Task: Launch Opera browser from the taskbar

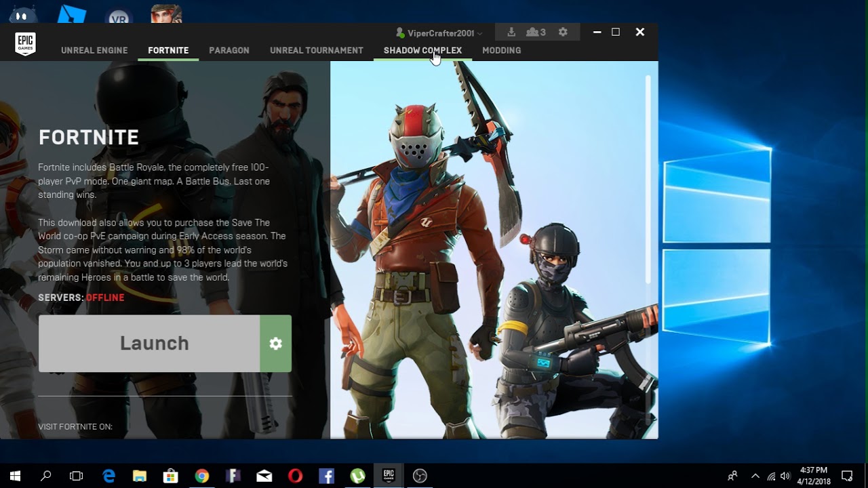Action: [x=296, y=476]
